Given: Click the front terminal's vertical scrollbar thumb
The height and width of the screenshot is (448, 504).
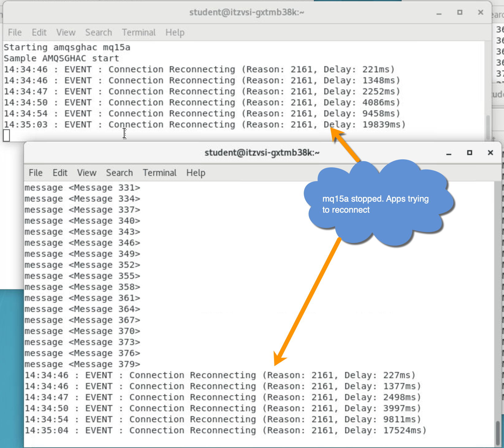Looking at the screenshot, I should point(498,433).
